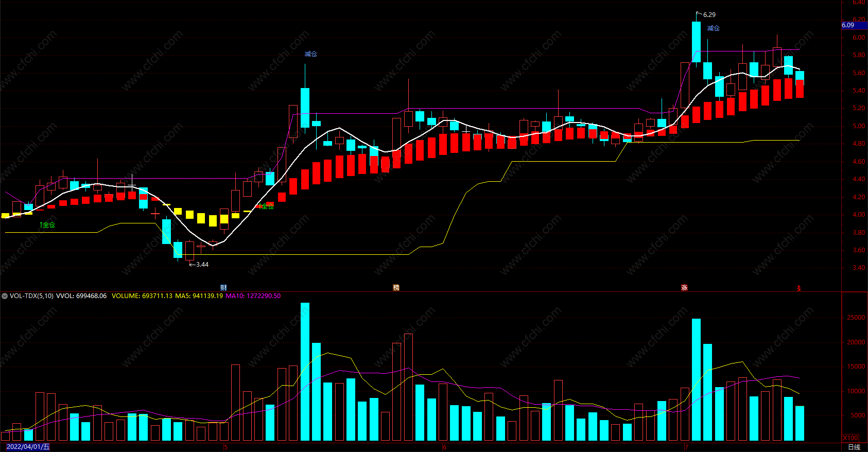Click the month 6 marker on time axis

pyautogui.click(x=445, y=447)
